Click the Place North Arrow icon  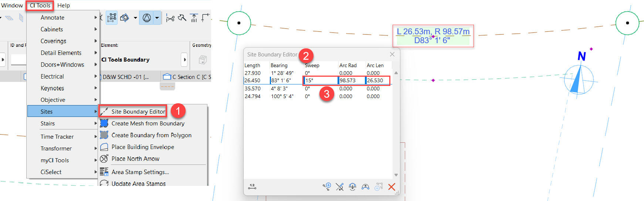(104, 159)
